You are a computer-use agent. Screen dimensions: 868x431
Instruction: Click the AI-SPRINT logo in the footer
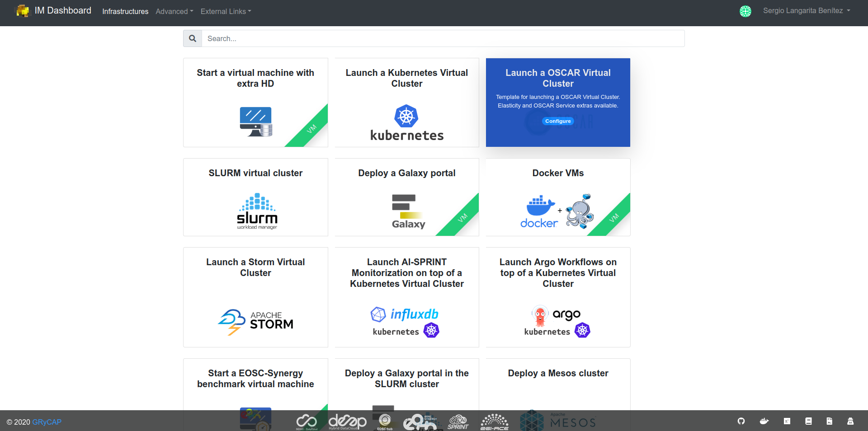click(x=458, y=422)
